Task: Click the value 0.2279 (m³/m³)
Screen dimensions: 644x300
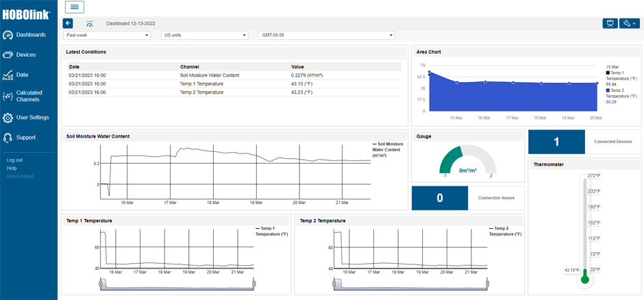Action: click(307, 75)
